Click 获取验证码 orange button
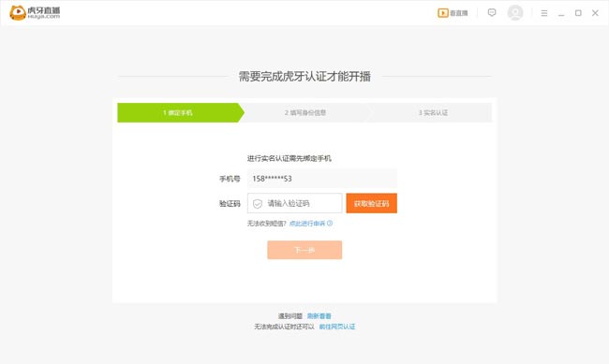This screenshot has width=609, height=364. [371, 203]
